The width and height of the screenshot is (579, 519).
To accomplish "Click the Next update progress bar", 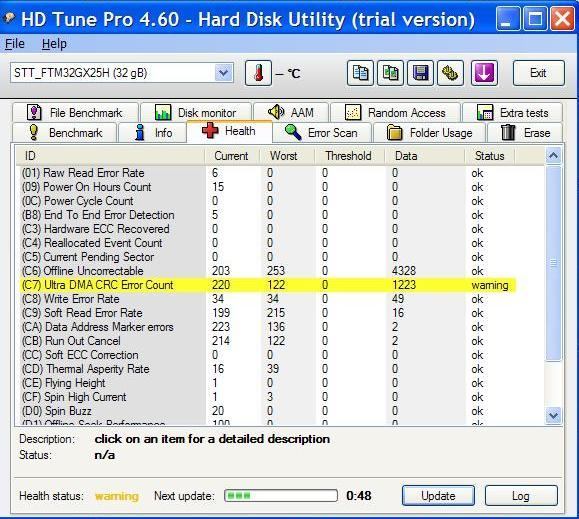I will click(281, 496).
